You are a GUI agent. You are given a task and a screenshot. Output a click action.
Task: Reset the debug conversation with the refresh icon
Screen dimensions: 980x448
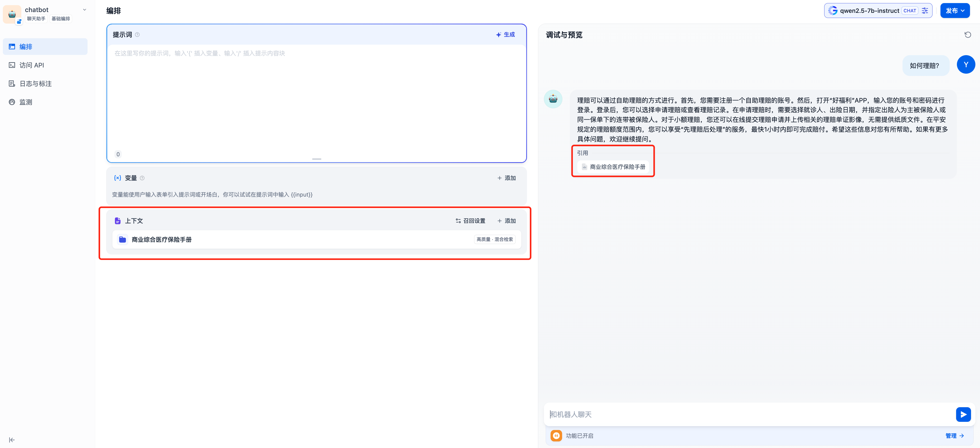click(x=968, y=35)
